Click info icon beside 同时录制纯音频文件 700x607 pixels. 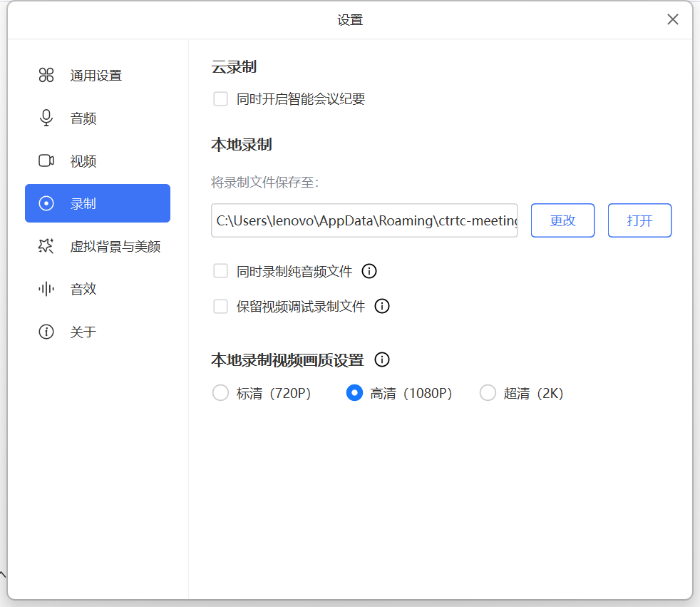tap(369, 271)
